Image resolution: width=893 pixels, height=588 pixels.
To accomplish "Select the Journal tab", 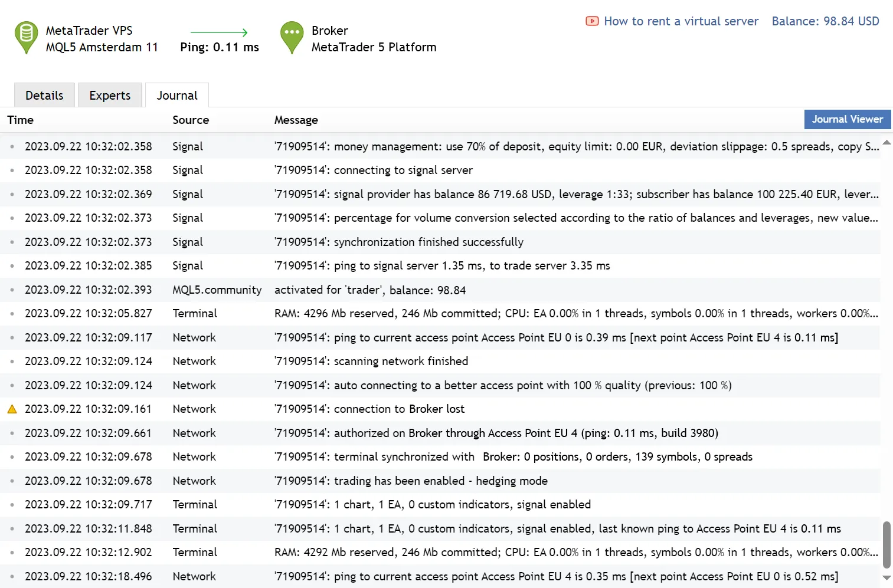I will point(177,95).
